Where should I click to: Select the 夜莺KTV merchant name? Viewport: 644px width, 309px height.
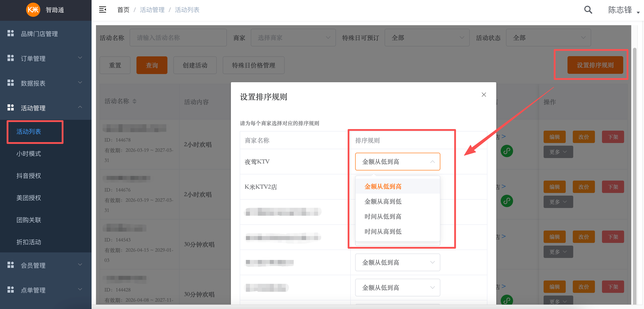[x=257, y=162]
